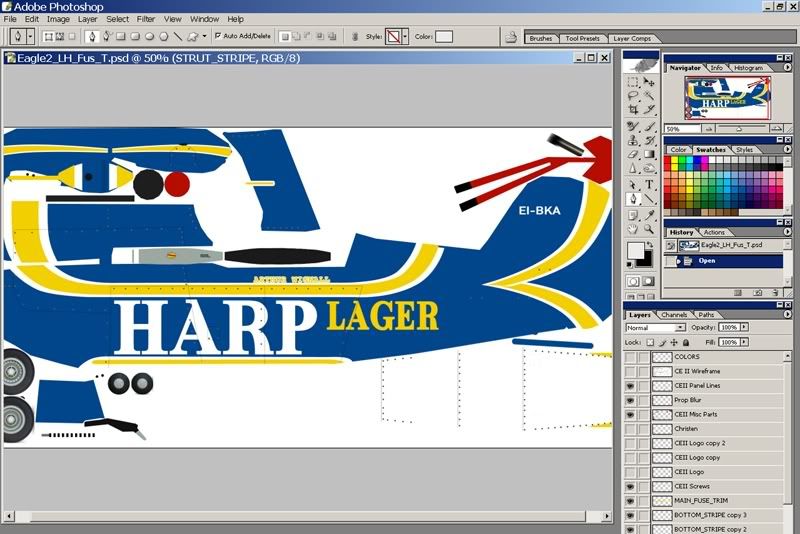The width and height of the screenshot is (800, 534).
Task: Click the options bar Color swatch
Action: coord(443,36)
